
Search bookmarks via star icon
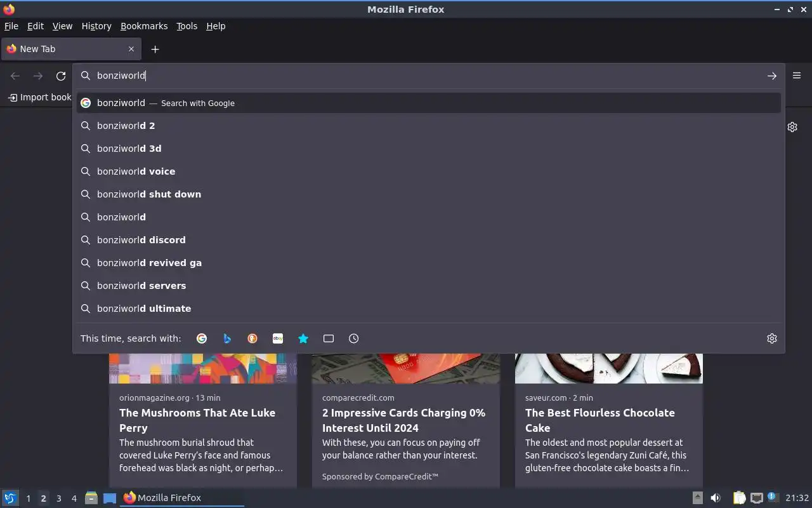click(x=303, y=338)
